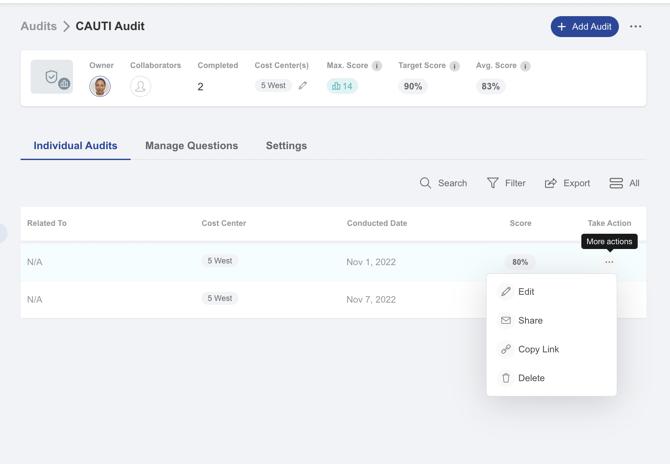
Task: Click the Add Audit button
Action: click(584, 27)
